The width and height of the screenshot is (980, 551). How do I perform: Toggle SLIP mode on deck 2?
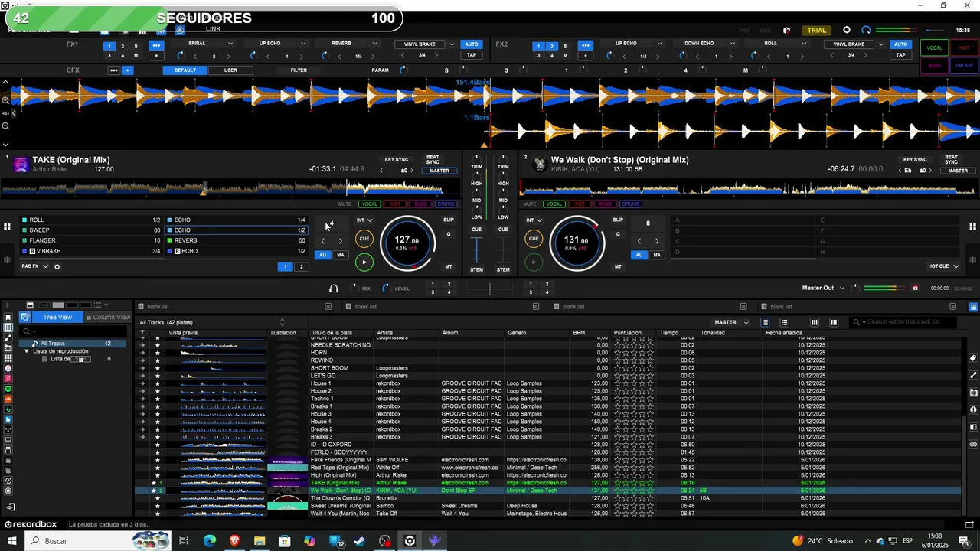point(618,220)
